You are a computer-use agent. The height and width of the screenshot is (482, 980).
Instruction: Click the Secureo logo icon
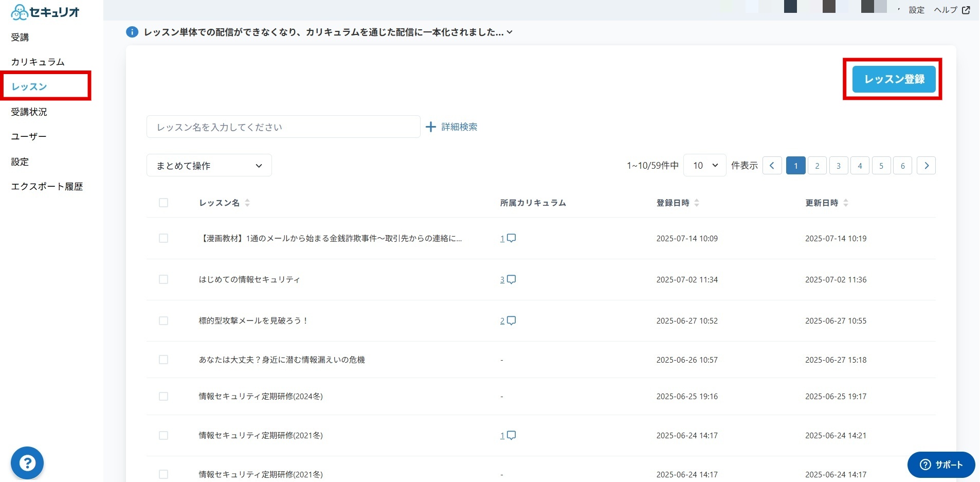click(20, 12)
